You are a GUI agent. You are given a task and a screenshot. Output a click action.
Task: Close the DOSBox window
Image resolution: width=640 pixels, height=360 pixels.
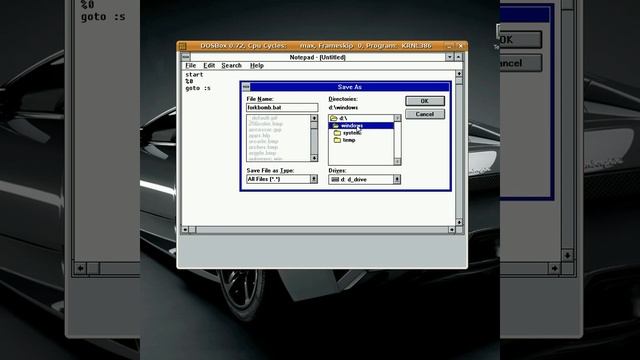tap(460, 46)
